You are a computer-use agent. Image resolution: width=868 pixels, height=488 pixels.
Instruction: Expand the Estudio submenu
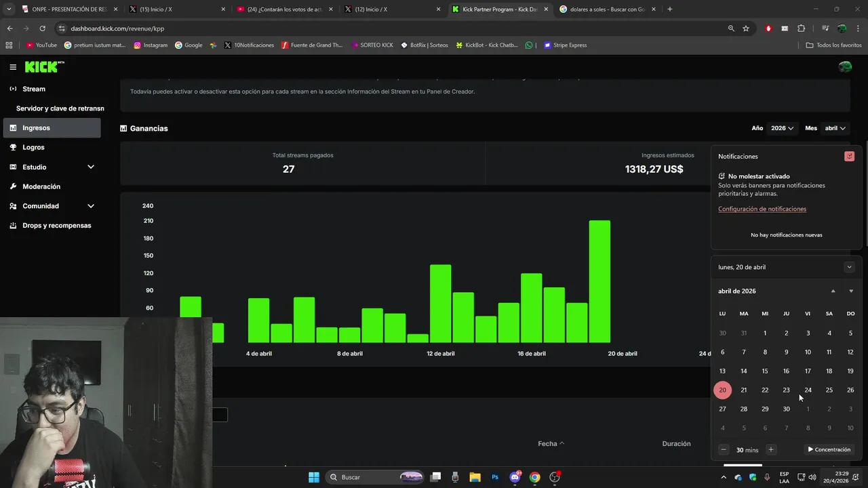[90, 167]
